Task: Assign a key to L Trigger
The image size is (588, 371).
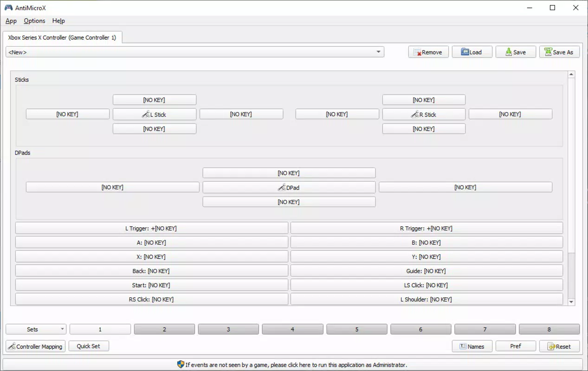Action: point(152,228)
